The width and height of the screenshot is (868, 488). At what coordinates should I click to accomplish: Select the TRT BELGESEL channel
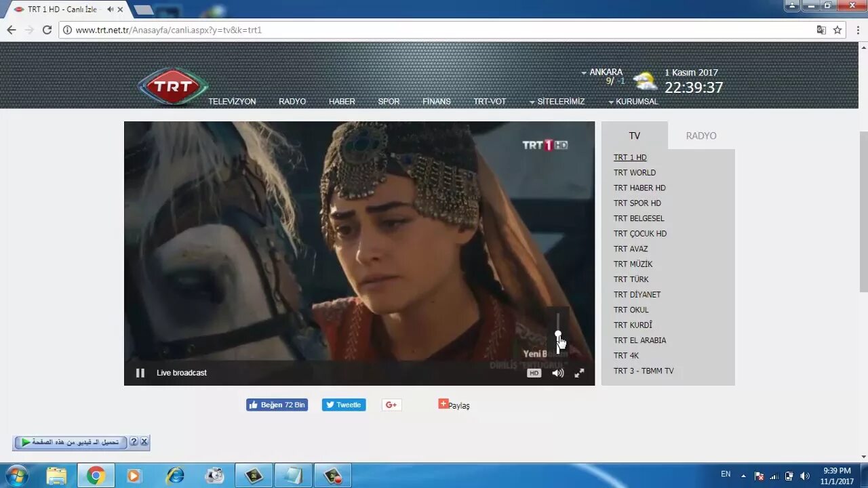coord(639,218)
